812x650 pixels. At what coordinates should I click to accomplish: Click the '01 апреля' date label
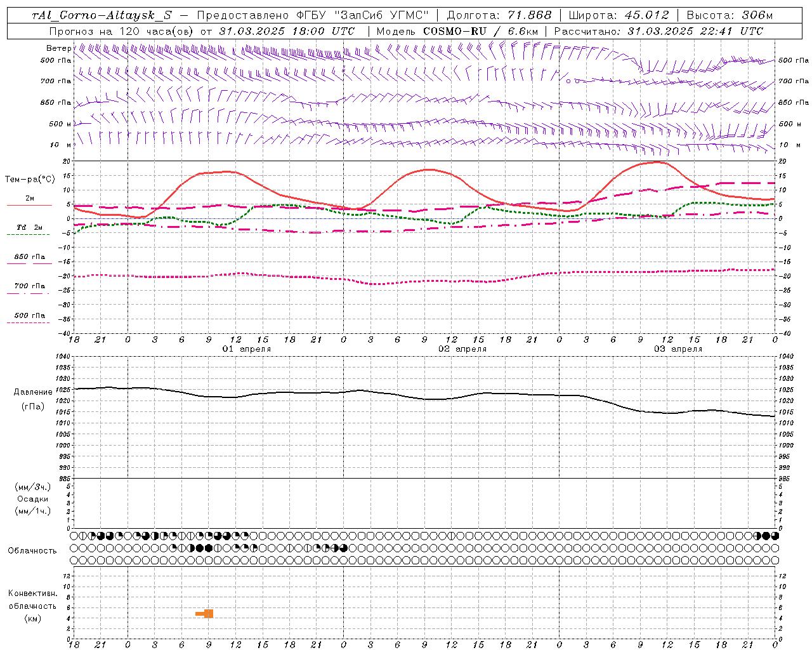click(x=246, y=349)
